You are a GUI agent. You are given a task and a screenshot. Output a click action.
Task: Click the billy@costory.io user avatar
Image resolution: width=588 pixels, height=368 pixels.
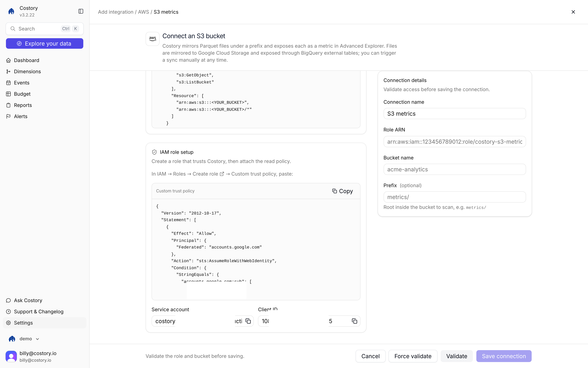(11, 356)
